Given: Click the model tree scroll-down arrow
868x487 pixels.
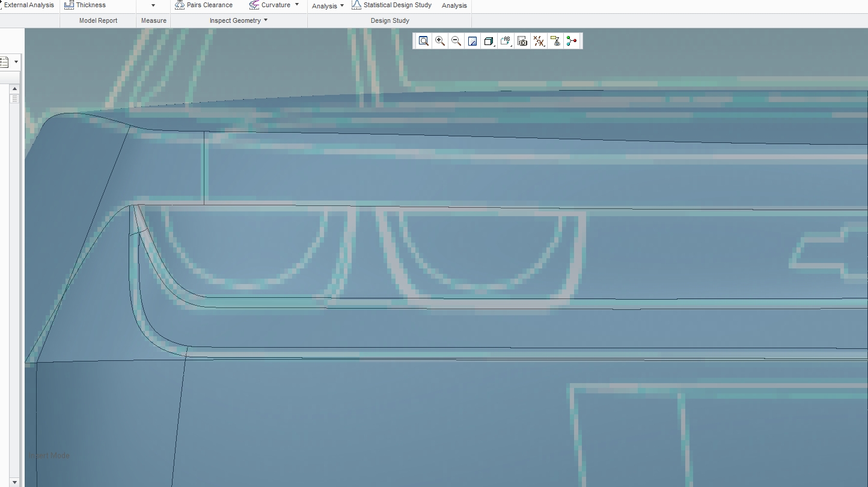Looking at the screenshot, I should click(14, 482).
